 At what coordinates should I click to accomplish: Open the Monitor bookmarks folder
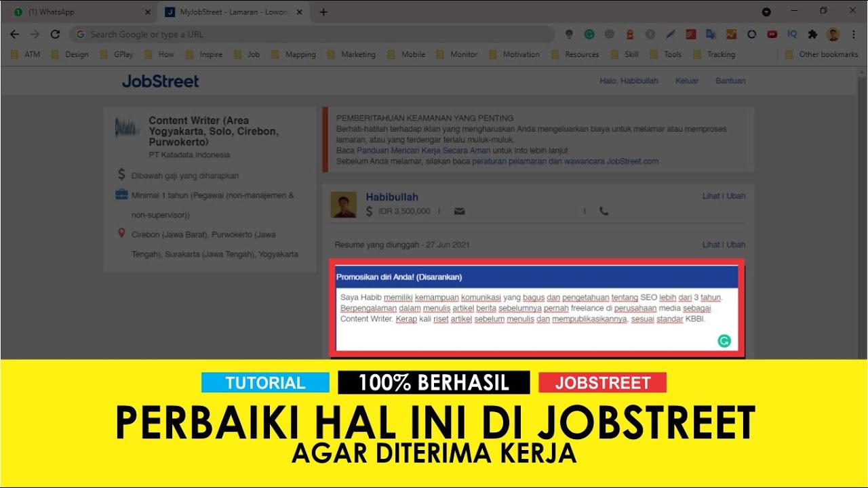coord(456,54)
